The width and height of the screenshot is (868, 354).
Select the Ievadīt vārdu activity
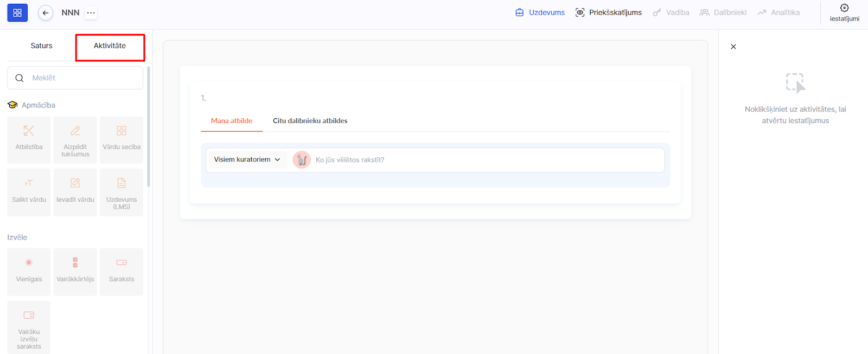click(75, 192)
